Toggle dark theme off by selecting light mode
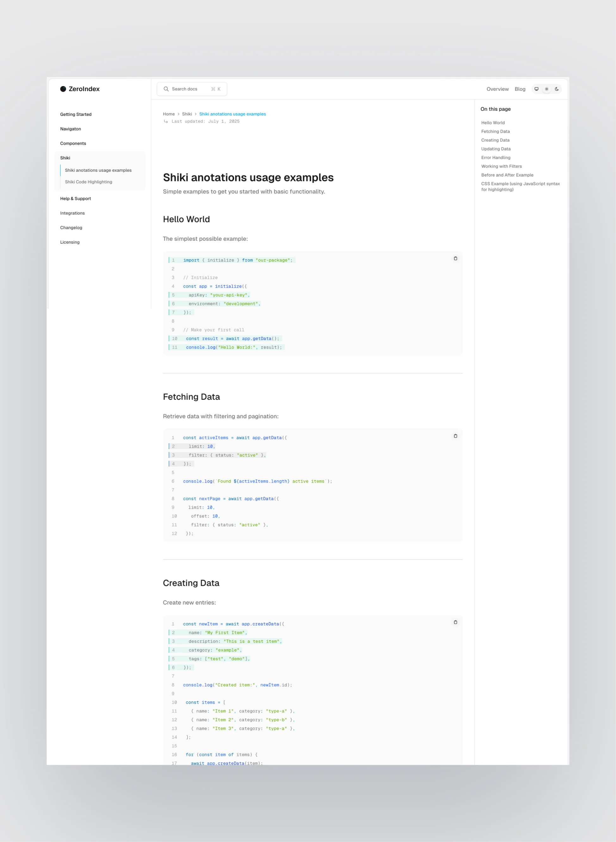The width and height of the screenshot is (616, 842). coord(546,89)
